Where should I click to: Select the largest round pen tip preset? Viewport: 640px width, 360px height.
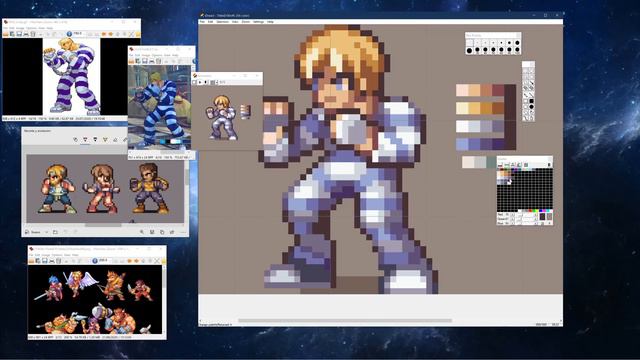(x=469, y=50)
